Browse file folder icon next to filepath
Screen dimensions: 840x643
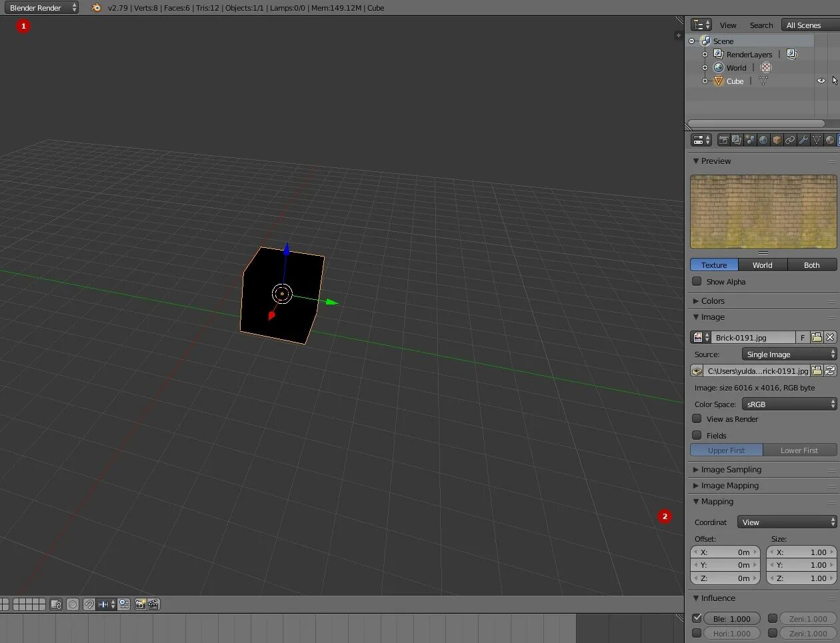817,370
